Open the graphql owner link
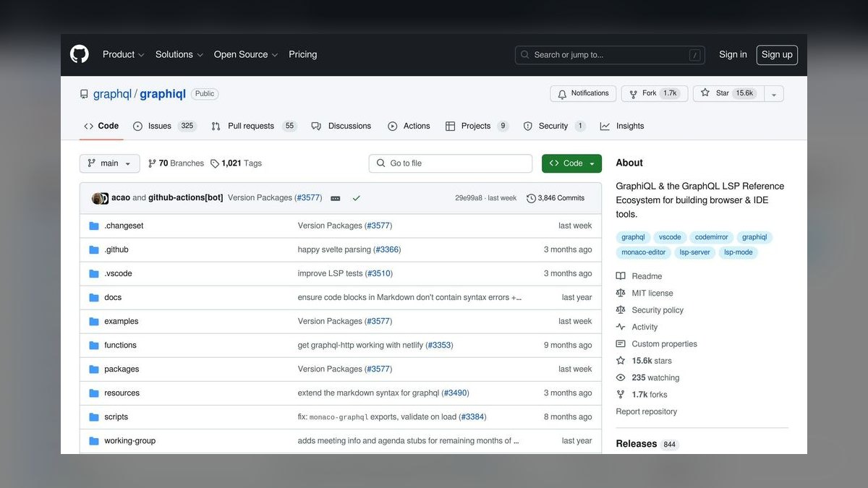The width and height of the screenshot is (868, 488). pyautogui.click(x=111, y=94)
